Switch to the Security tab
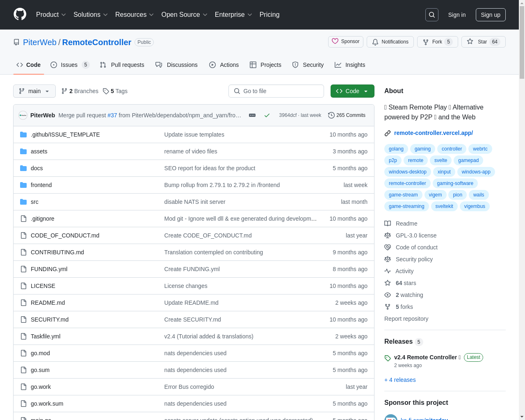Screen dimensions: 525x420 [x=308, y=65]
